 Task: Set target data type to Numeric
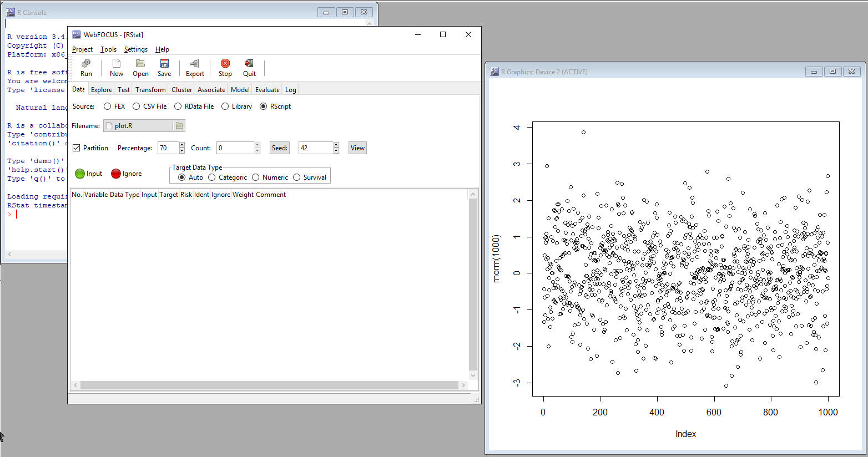(x=255, y=177)
